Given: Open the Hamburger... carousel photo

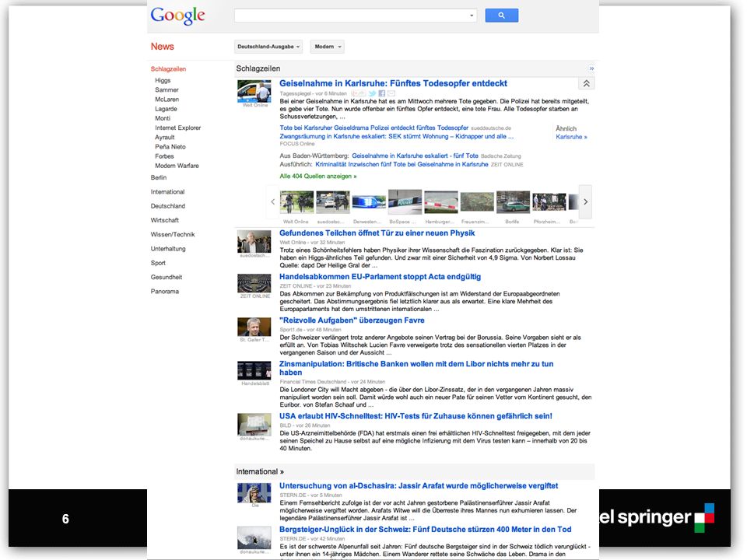Looking at the screenshot, I should [441, 202].
